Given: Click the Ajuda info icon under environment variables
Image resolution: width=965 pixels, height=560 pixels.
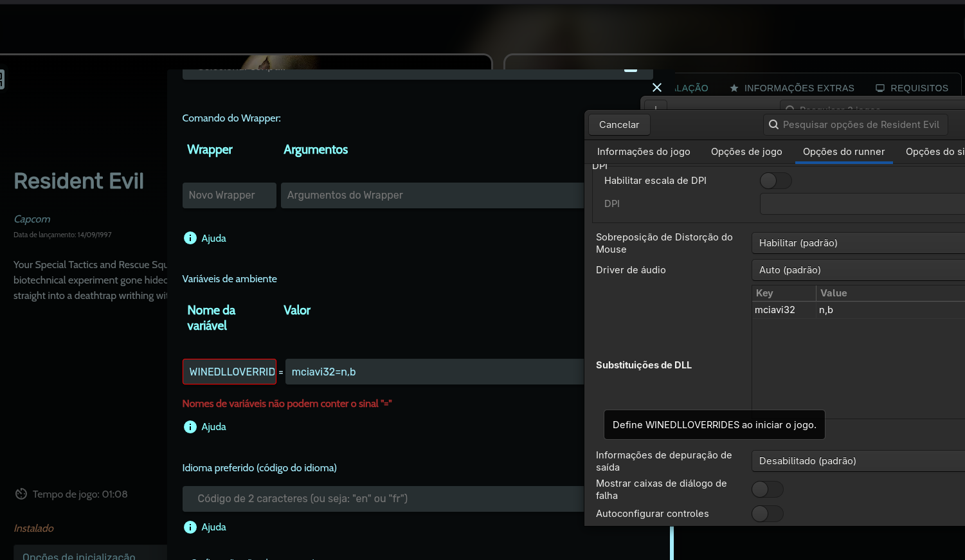Looking at the screenshot, I should pyautogui.click(x=190, y=427).
